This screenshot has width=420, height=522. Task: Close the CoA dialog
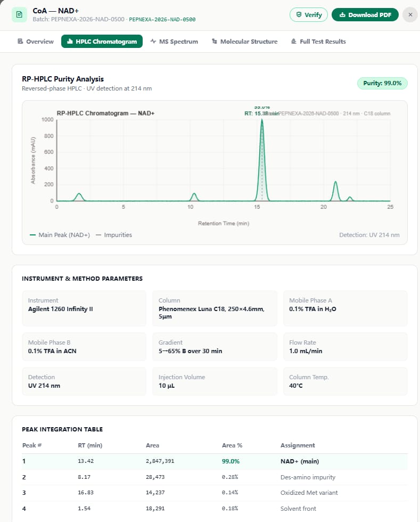coord(410,15)
